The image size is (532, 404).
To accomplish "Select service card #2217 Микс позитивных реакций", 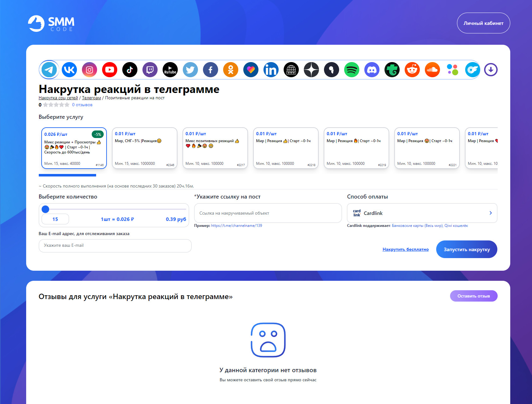I will pyautogui.click(x=215, y=148).
